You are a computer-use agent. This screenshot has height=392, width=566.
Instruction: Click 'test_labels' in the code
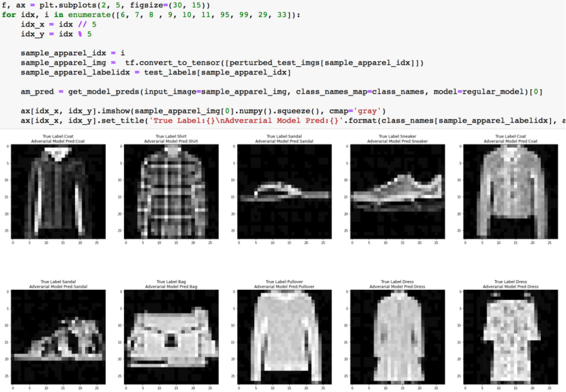[x=170, y=72]
